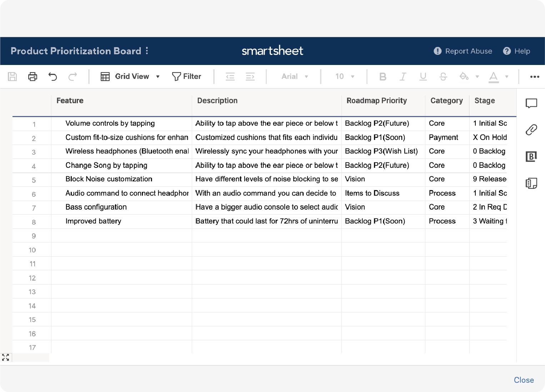Click the Print icon
Viewport: 545px width, 392px height.
32,76
